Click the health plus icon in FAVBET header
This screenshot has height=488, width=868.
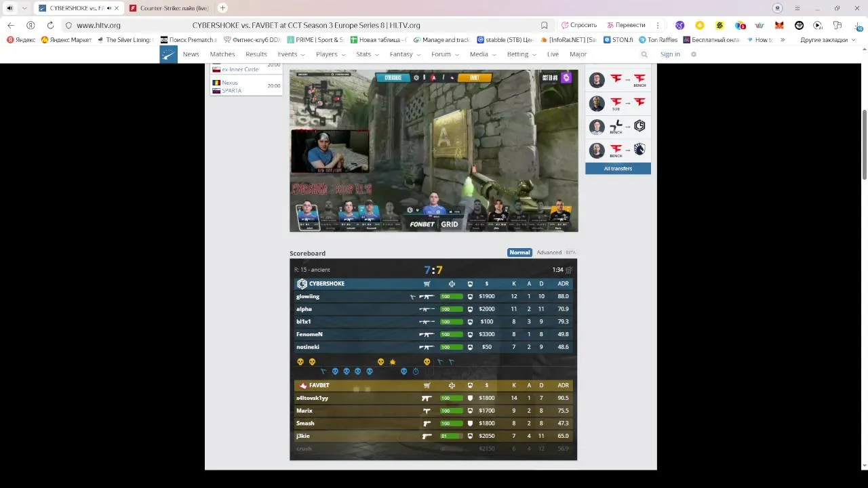452,386
